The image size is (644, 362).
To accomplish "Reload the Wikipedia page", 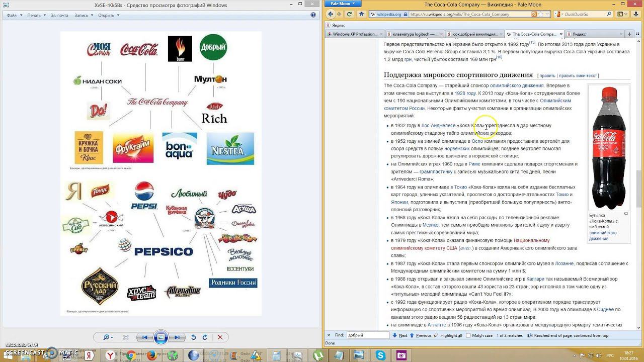I will [350, 14].
